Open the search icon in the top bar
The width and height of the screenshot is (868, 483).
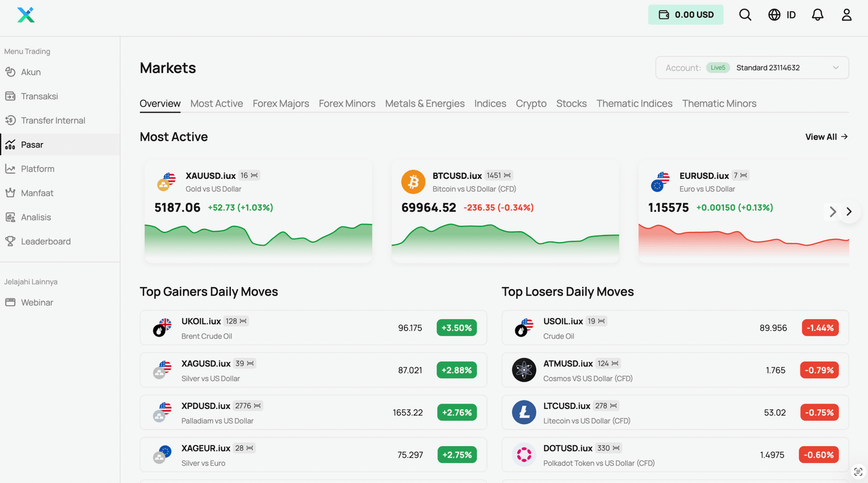point(746,14)
